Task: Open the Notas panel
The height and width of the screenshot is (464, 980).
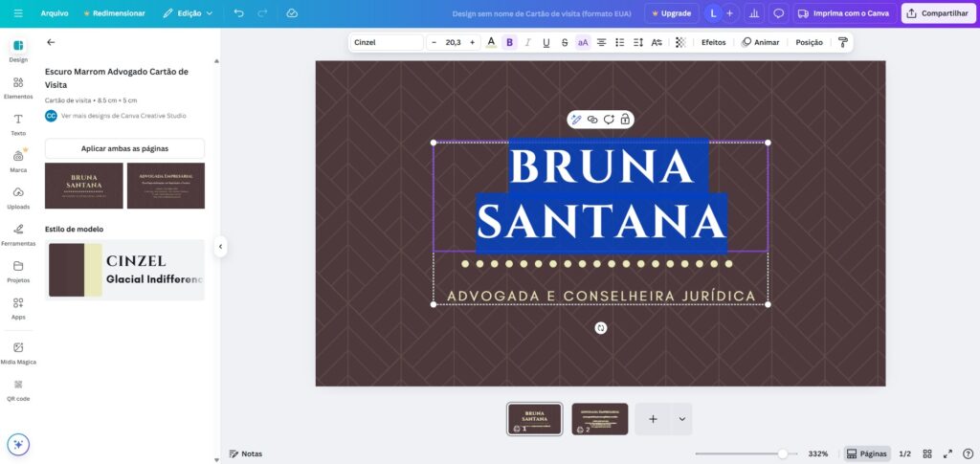Action: (x=246, y=454)
